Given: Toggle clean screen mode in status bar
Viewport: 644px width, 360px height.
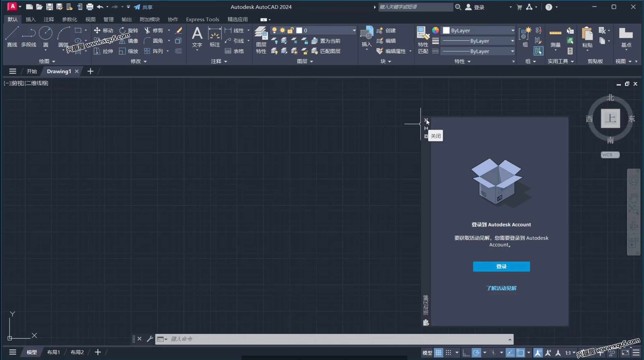Looking at the screenshot, I should click(x=625, y=353).
